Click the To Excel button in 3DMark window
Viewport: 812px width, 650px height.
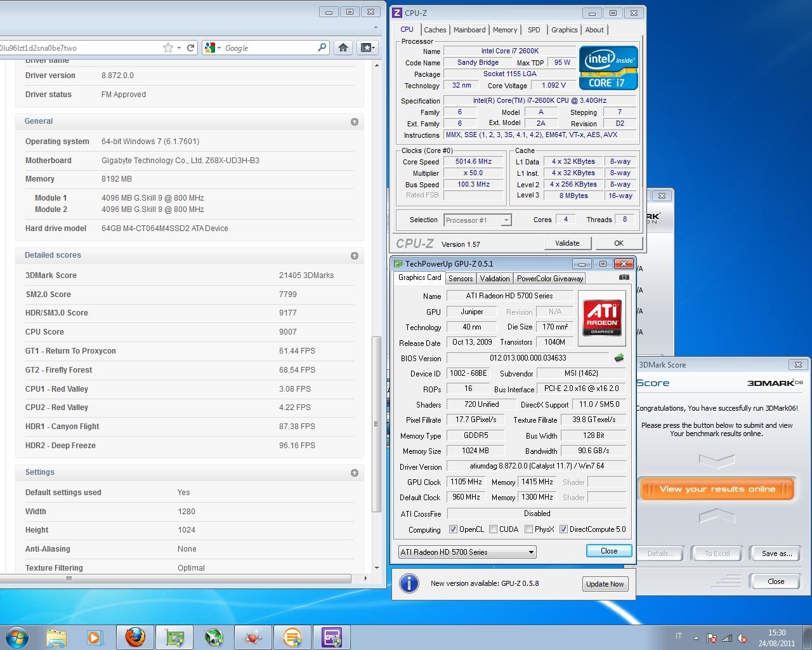click(x=717, y=554)
